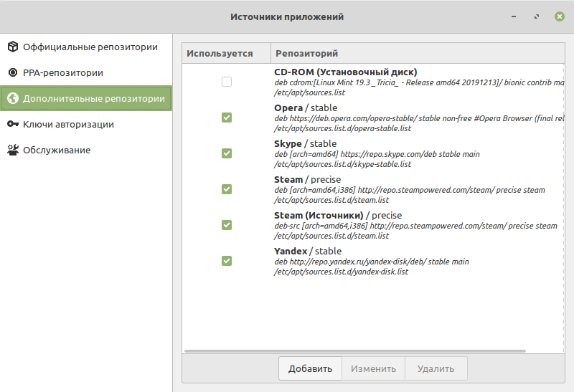The image size is (574, 392).
Task: Uncheck the Yandex stable repository
Action: click(227, 261)
